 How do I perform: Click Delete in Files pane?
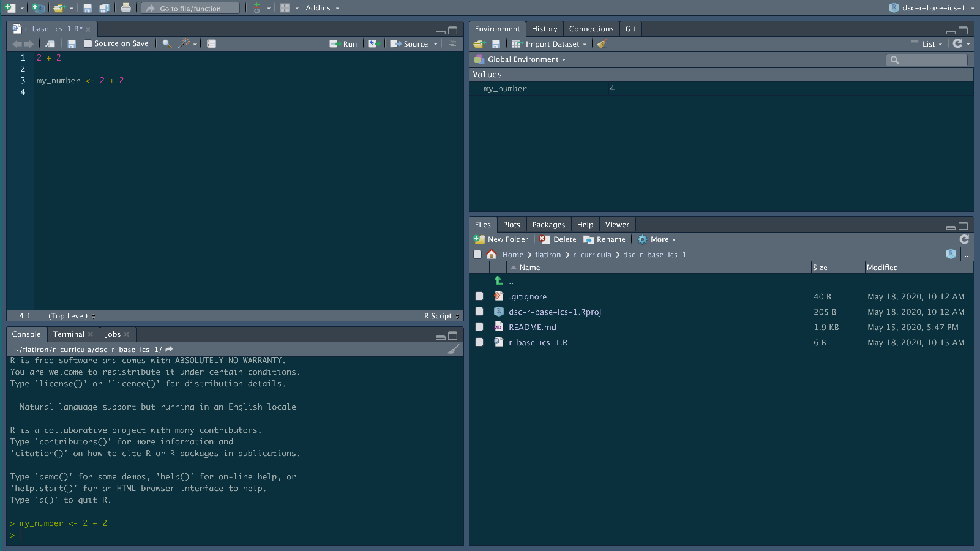click(x=558, y=239)
